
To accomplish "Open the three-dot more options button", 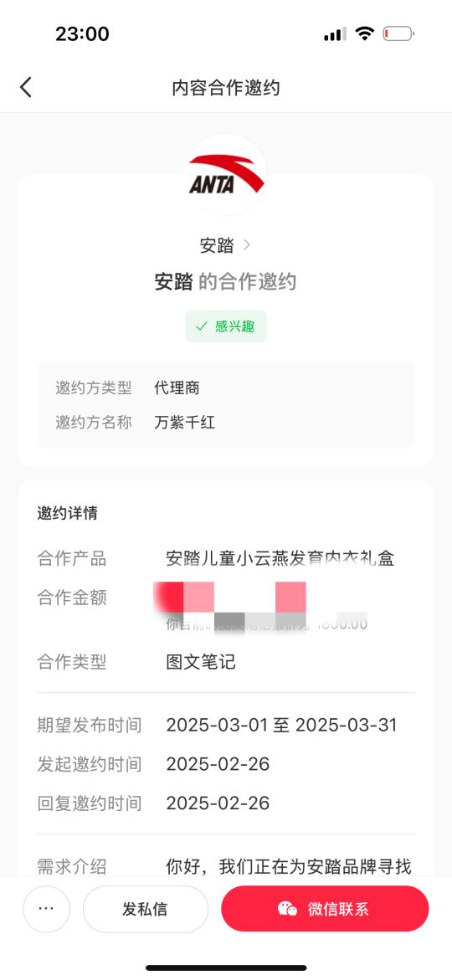I will click(x=46, y=909).
